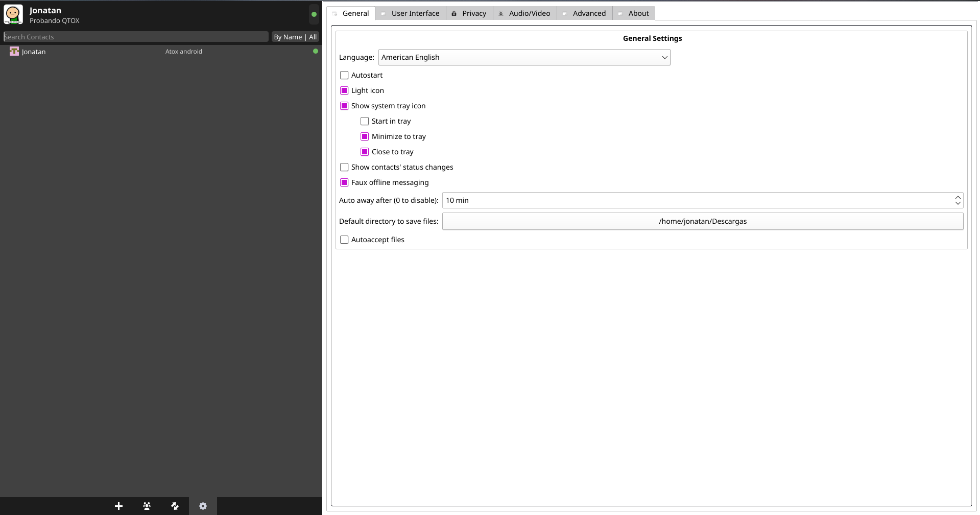The height and width of the screenshot is (515, 980).
Task: Click the add friend plus icon
Action: (118, 506)
